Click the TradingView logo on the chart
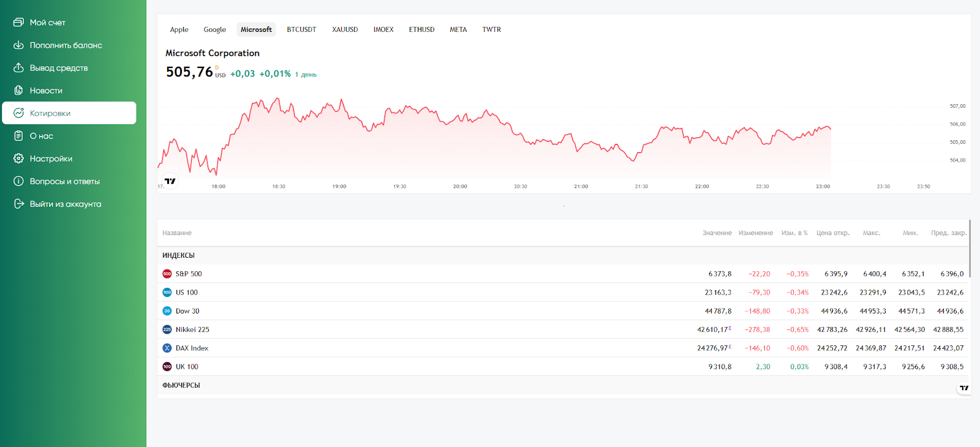Viewport: 980px width, 447px height. click(170, 181)
